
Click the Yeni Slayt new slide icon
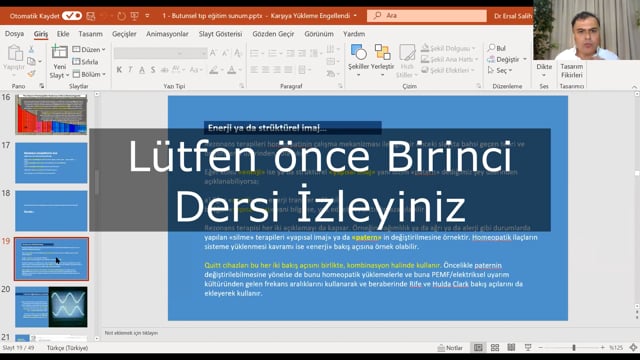point(60,52)
